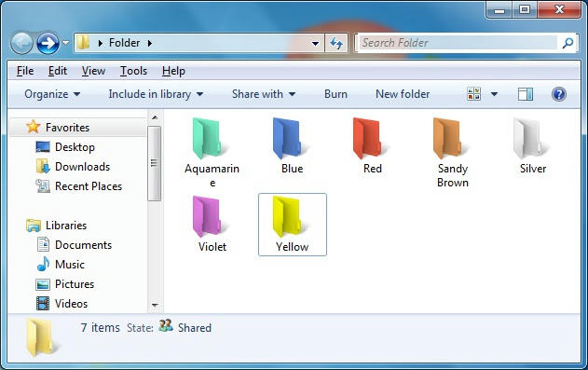Click the Music note icon

tap(43, 264)
